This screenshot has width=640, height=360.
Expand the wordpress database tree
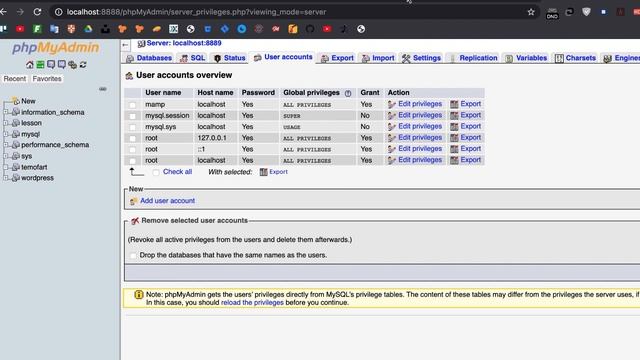click(x=6, y=178)
